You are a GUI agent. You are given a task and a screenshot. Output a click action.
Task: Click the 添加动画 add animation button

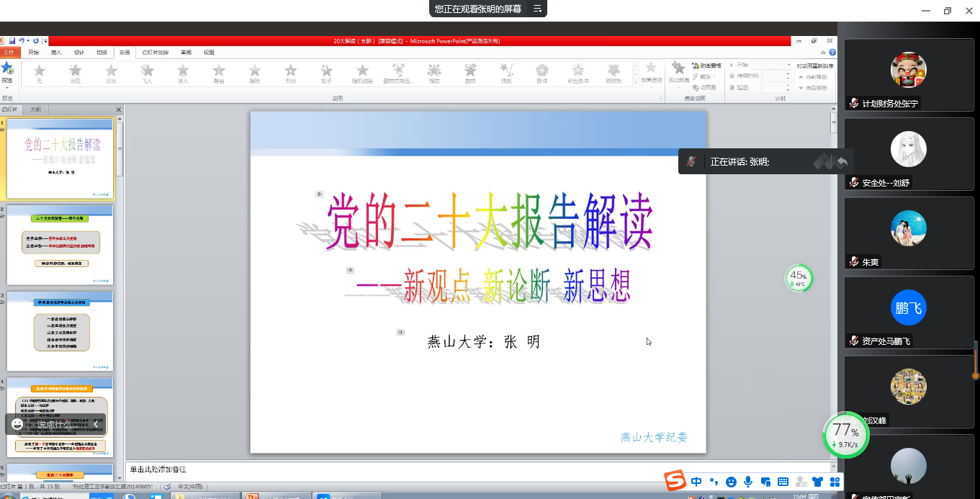coord(678,73)
